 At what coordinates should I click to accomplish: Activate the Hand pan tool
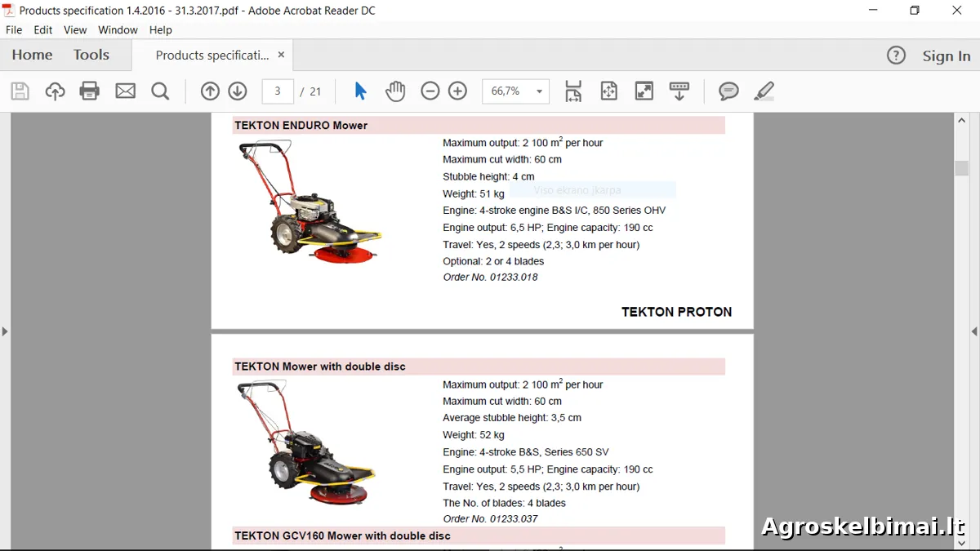(x=395, y=91)
